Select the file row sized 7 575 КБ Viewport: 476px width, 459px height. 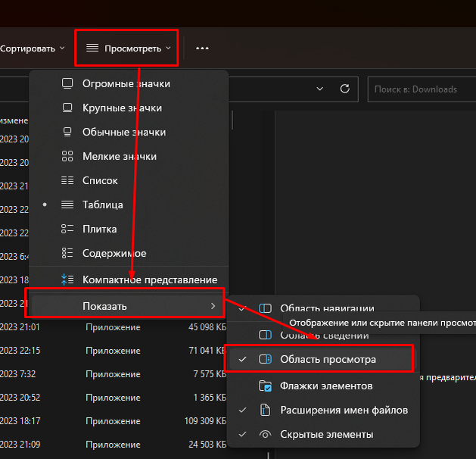click(x=114, y=374)
